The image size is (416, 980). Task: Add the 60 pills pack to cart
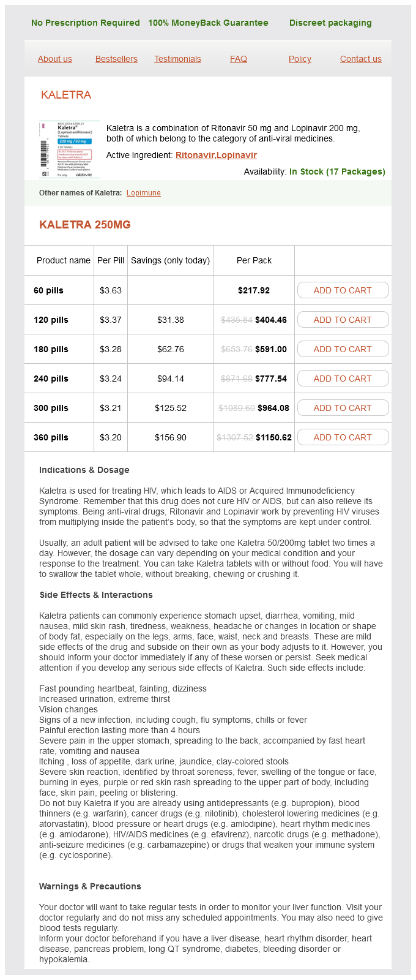343,290
